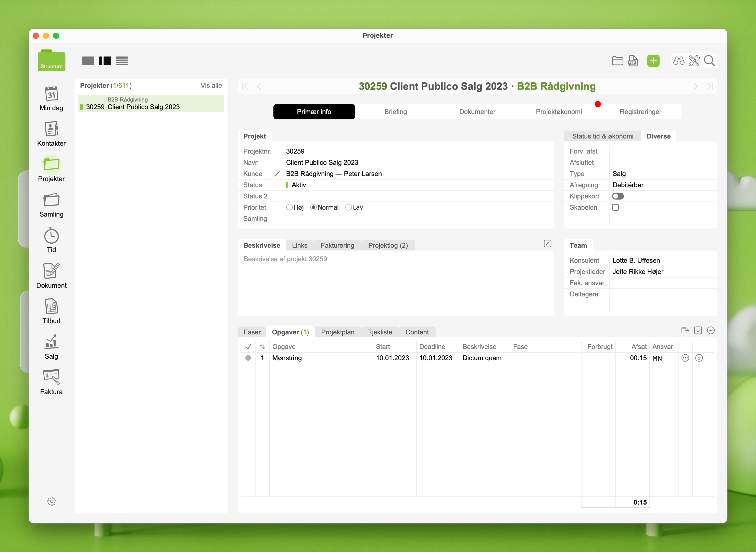The height and width of the screenshot is (552, 756).
Task: Expand the description panel with the arrow icon
Action: (x=547, y=244)
